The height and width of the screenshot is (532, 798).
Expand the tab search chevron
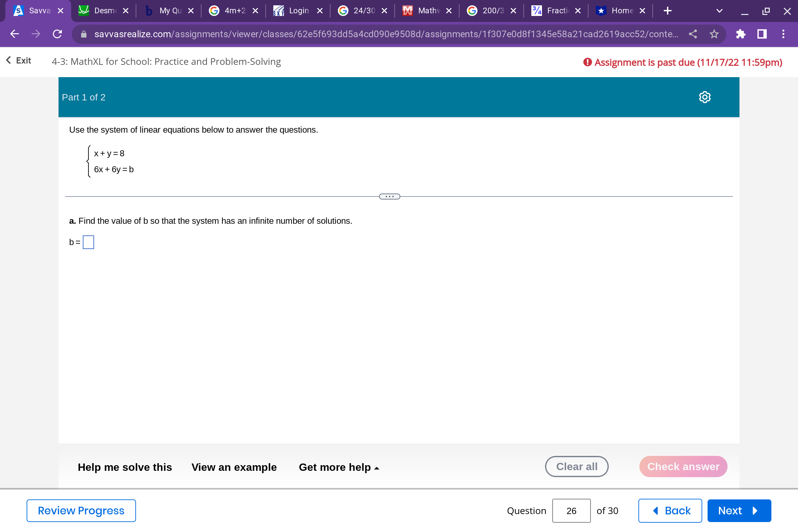click(719, 11)
